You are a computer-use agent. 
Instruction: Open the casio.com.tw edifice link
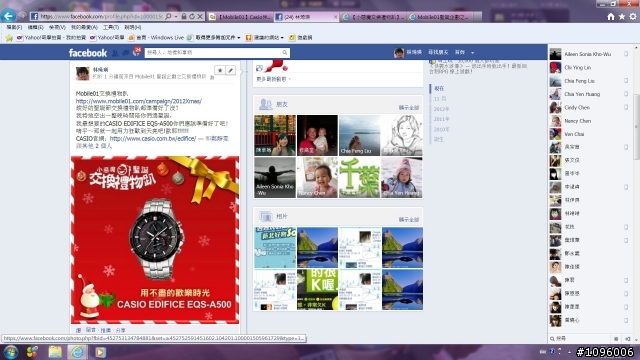coord(153,139)
